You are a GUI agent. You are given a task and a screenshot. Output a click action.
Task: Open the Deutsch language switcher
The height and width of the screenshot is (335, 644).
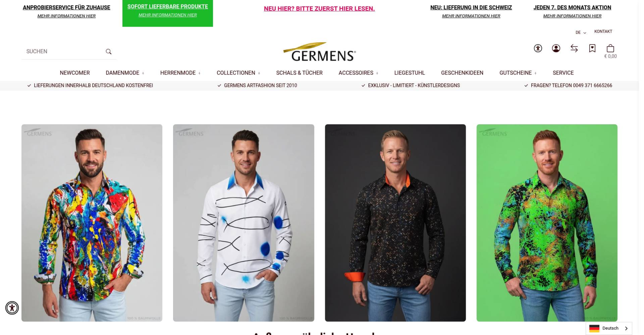[x=609, y=328]
